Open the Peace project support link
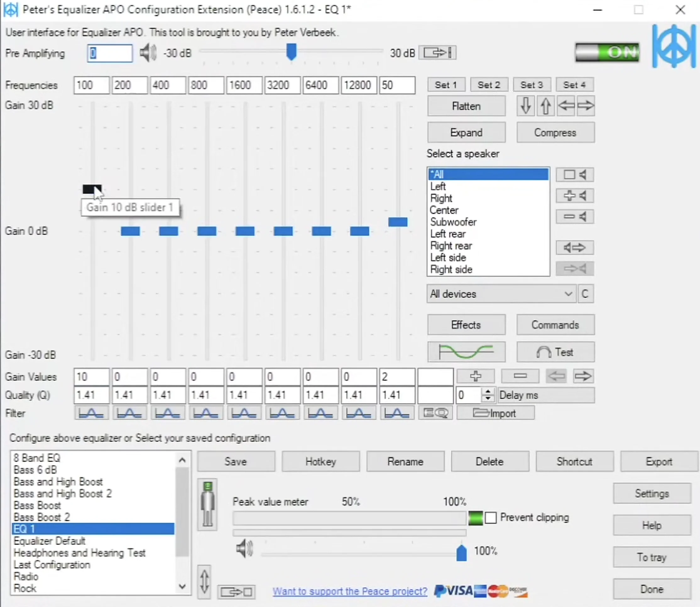This screenshot has width=700, height=607. (x=350, y=591)
